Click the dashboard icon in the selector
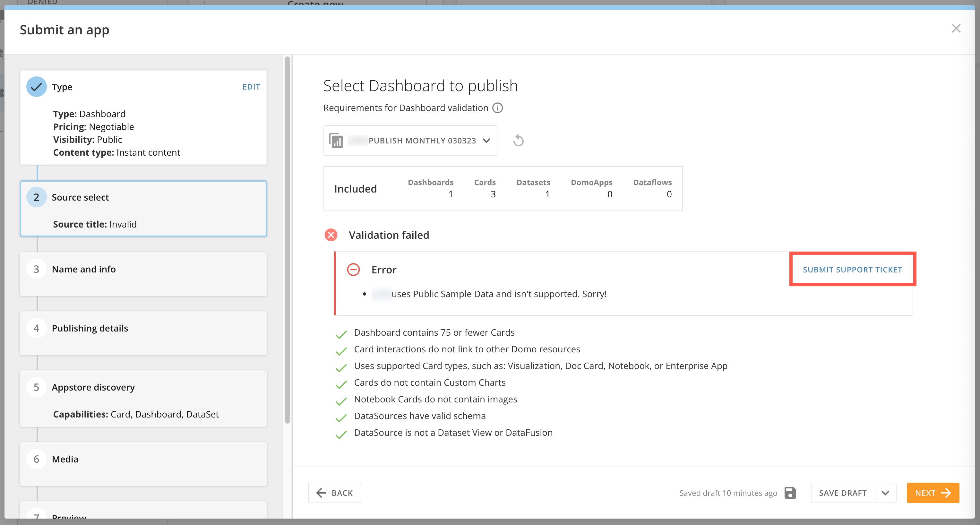 [x=336, y=141]
